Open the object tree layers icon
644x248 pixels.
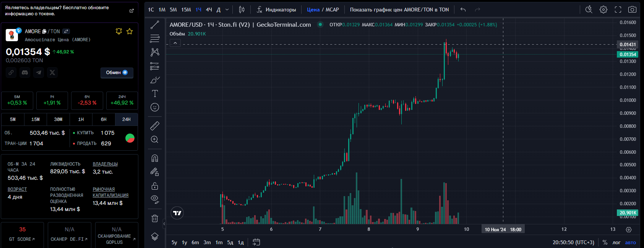point(155,237)
